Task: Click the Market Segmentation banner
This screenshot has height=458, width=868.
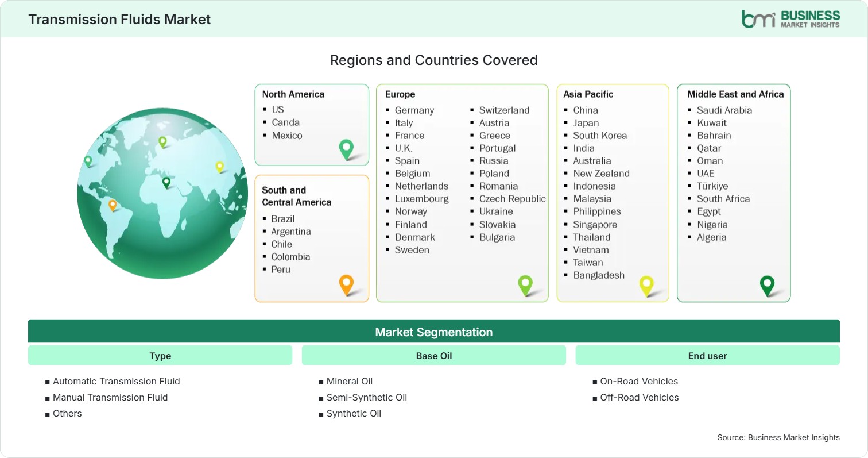Action: [434, 332]
